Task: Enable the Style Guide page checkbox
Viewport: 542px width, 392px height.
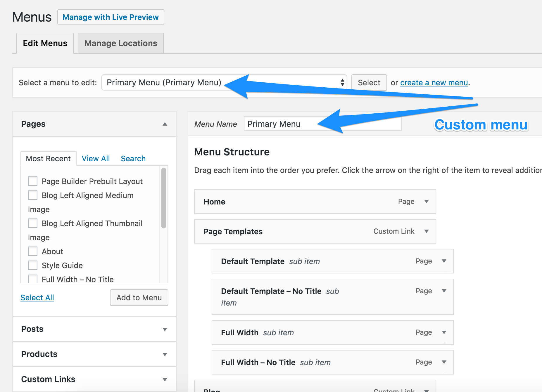Action: click(x=33, y=265)
